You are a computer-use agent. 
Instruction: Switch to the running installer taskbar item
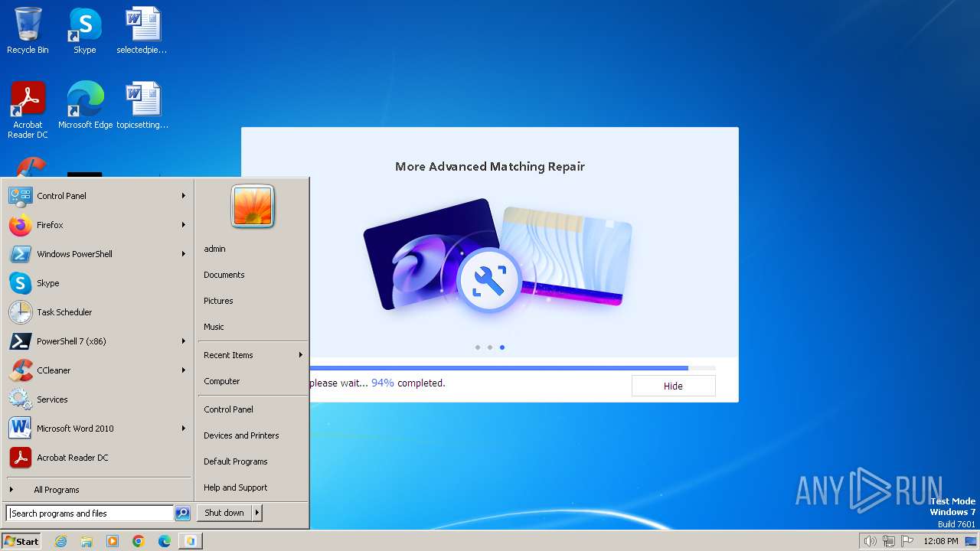pyautogui.click(x=191, y=541)
